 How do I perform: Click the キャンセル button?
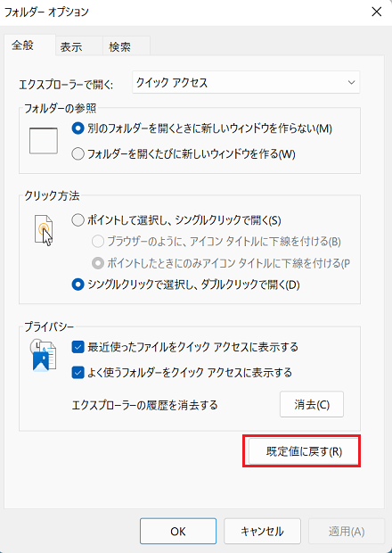click(x=262, y=531)
